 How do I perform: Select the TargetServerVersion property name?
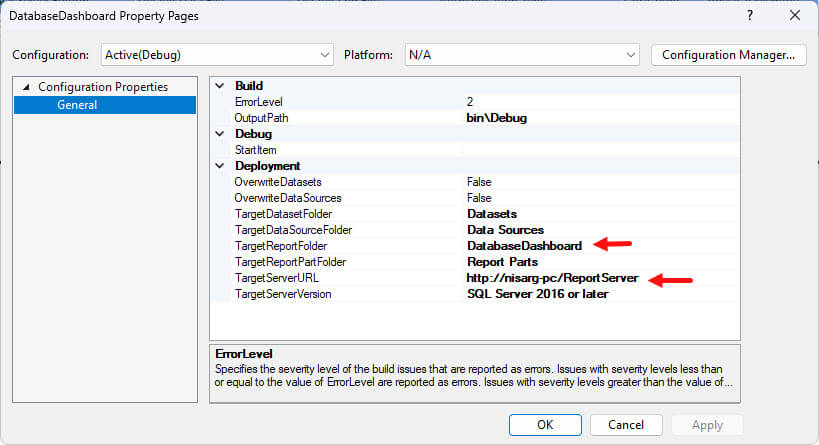tap(283, 294)
